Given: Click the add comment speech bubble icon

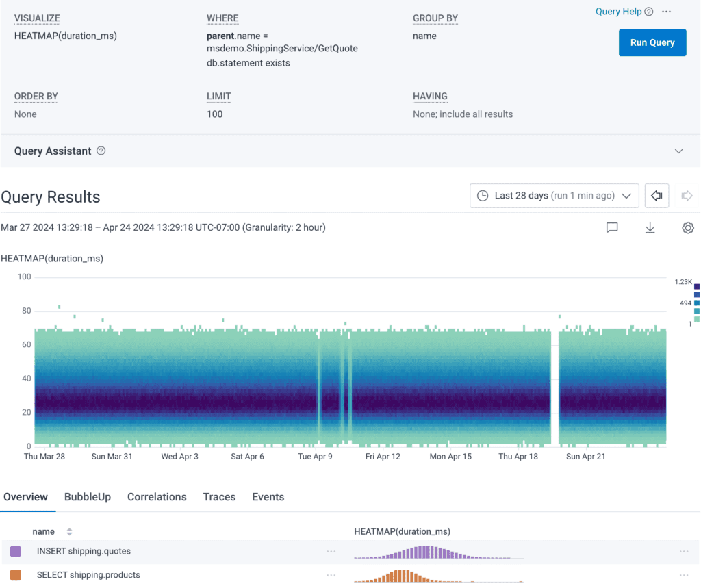Looking at the screenshot, I should (x=612, y=228).
